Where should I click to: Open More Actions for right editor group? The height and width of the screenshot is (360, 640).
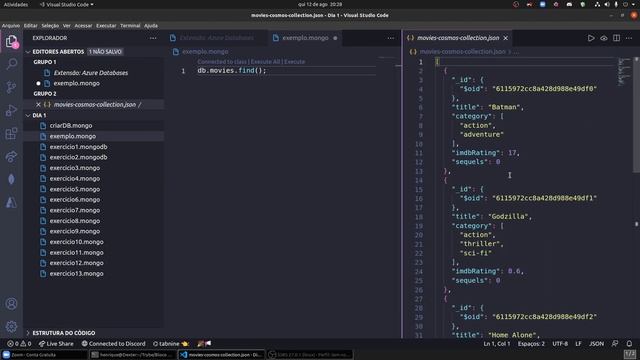pos(629,38)
